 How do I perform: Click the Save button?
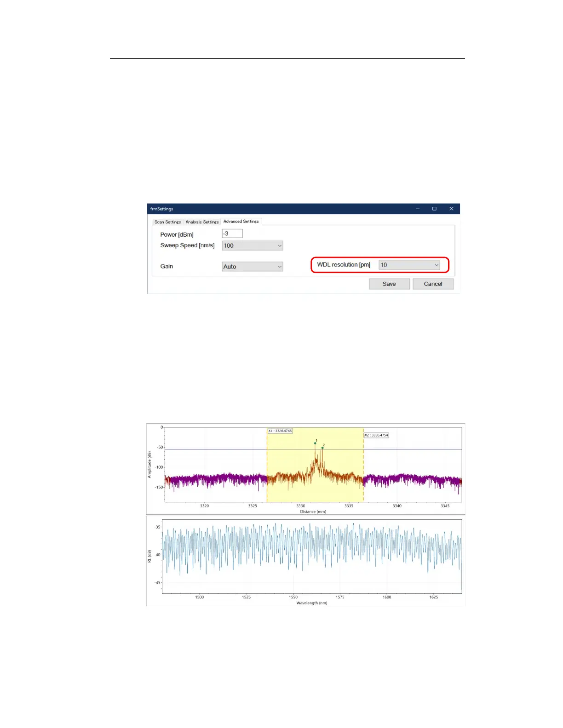(389, 284)
